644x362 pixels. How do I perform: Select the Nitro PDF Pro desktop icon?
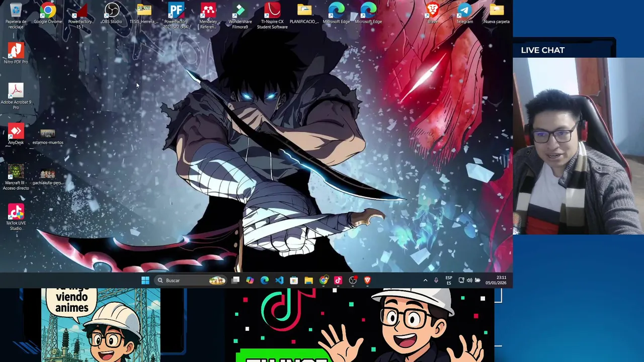[16, 54]
